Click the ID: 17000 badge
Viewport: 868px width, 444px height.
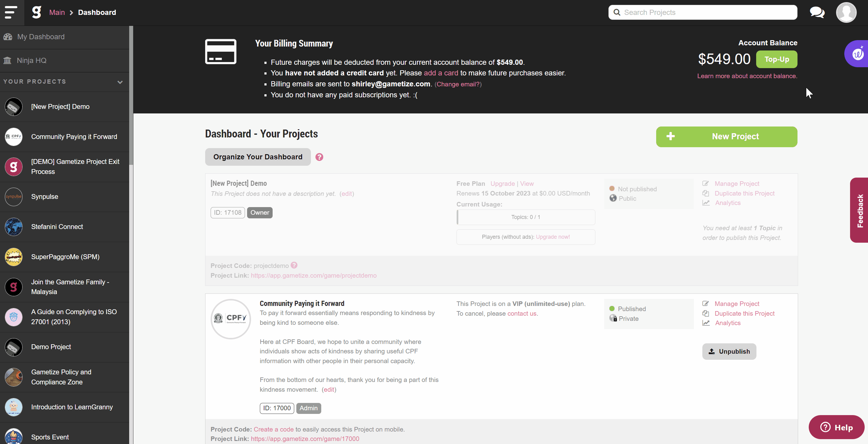[277, 409]
